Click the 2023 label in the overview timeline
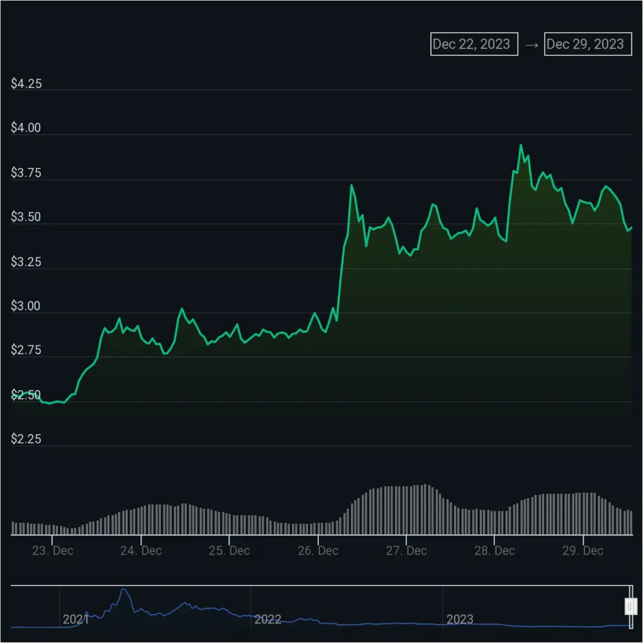This screenshot has height=644, width=644. point(460,619)
